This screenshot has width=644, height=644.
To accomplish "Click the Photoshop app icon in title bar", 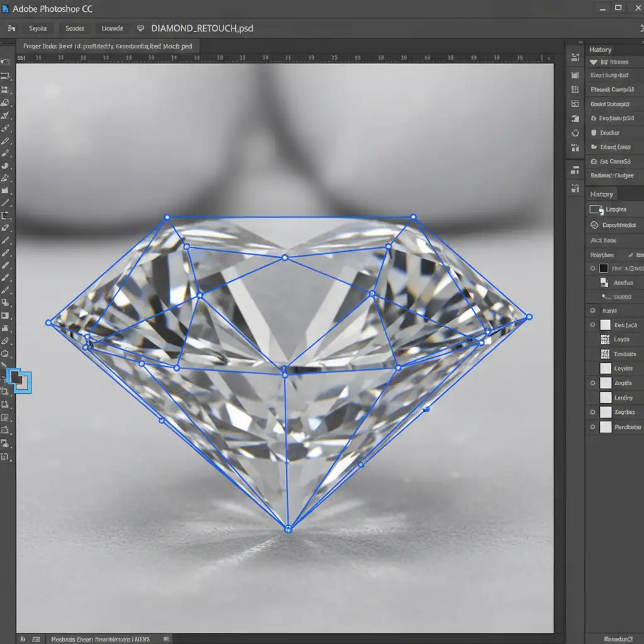I will pos(6,9).
